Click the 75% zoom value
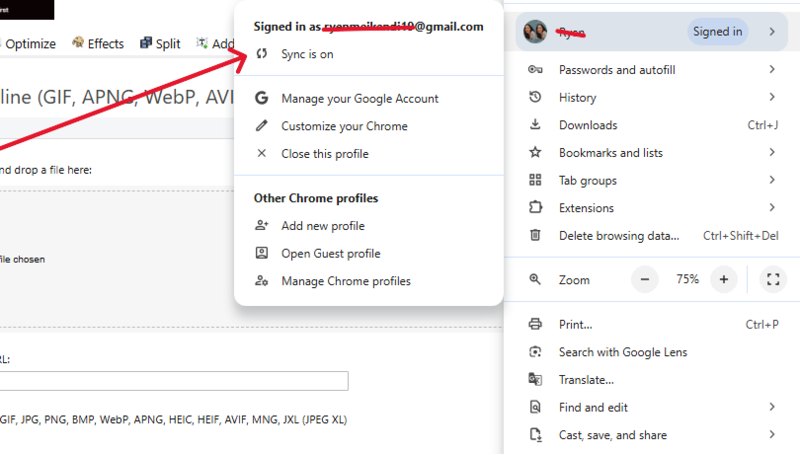800x454 pixels. (687, 279)
